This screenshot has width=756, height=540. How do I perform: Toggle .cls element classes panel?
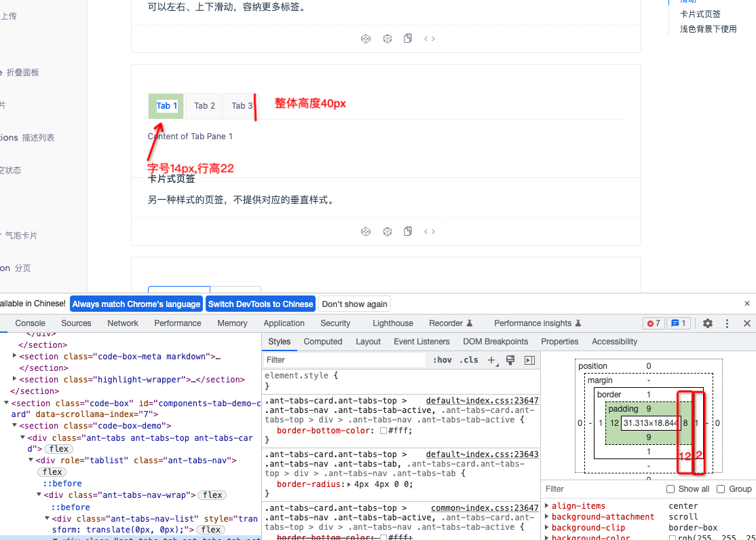coord(469,360)
